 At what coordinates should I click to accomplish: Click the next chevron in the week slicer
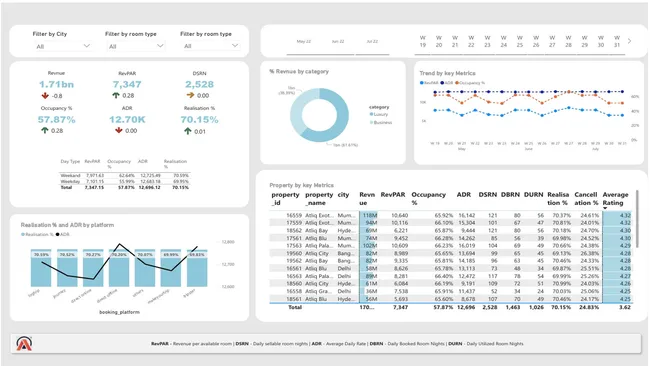(629, 41)
